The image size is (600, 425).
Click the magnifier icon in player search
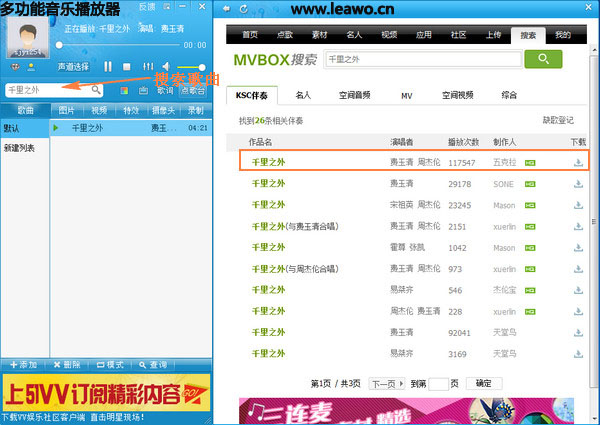[96, 90]
